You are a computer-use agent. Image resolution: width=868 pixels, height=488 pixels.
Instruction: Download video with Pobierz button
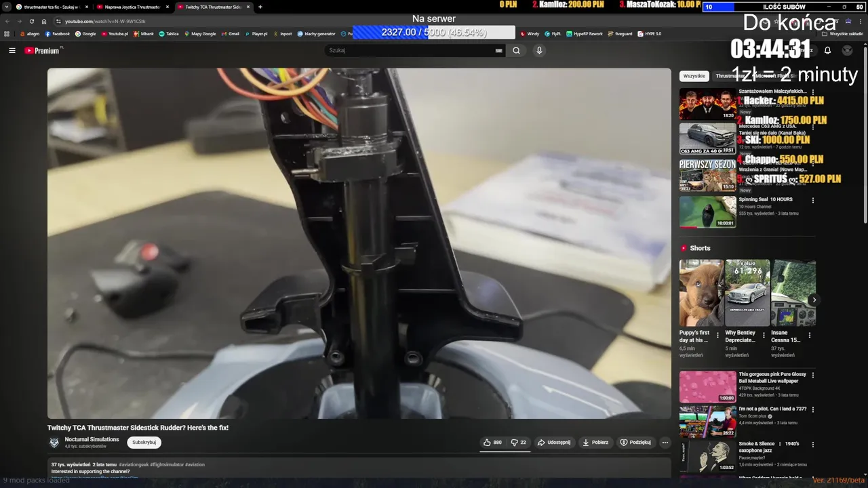point(595,443)
